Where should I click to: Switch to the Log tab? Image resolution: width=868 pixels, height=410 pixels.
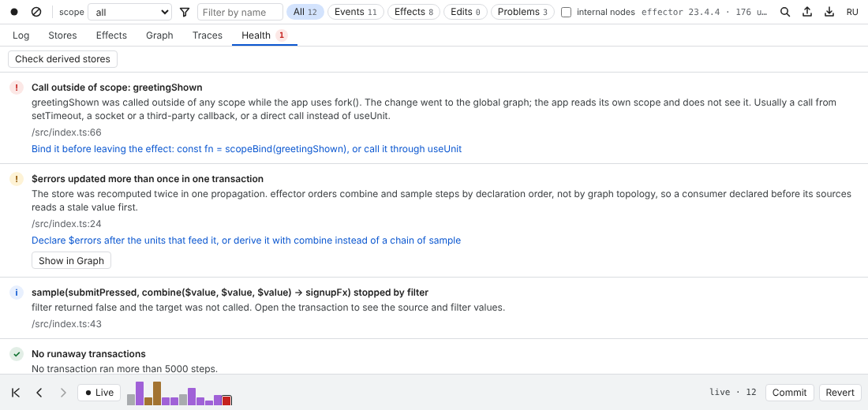point(21,35)
